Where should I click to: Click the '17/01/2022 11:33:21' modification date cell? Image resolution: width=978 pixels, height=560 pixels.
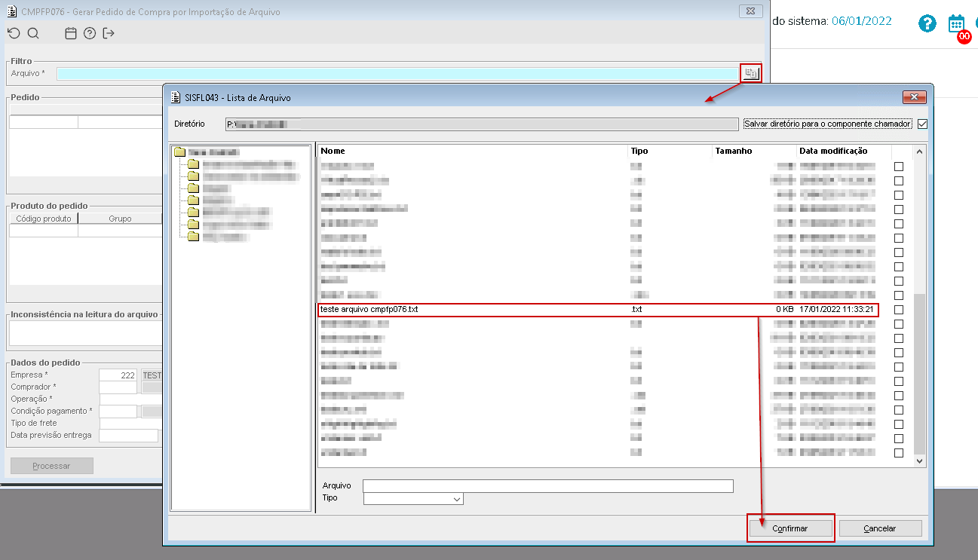(x=836, y=310)
